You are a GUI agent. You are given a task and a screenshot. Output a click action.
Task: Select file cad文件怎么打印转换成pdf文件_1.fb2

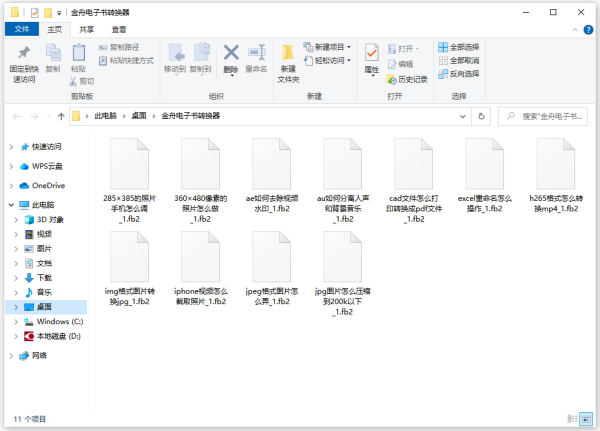pos(414,181)
